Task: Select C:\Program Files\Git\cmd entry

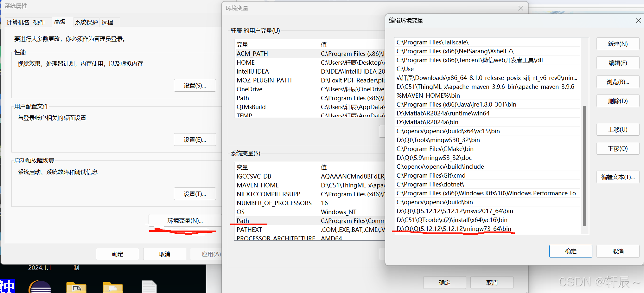Action: 488,175
